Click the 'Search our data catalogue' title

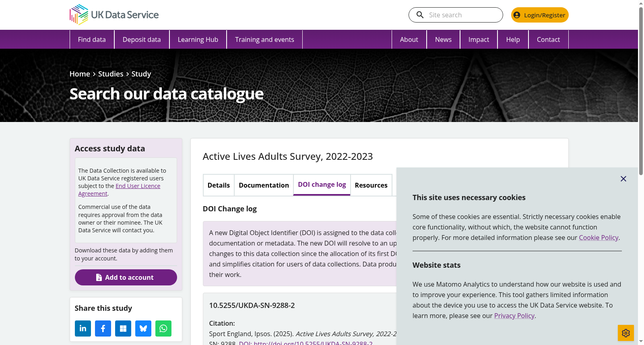click(167, 94)
